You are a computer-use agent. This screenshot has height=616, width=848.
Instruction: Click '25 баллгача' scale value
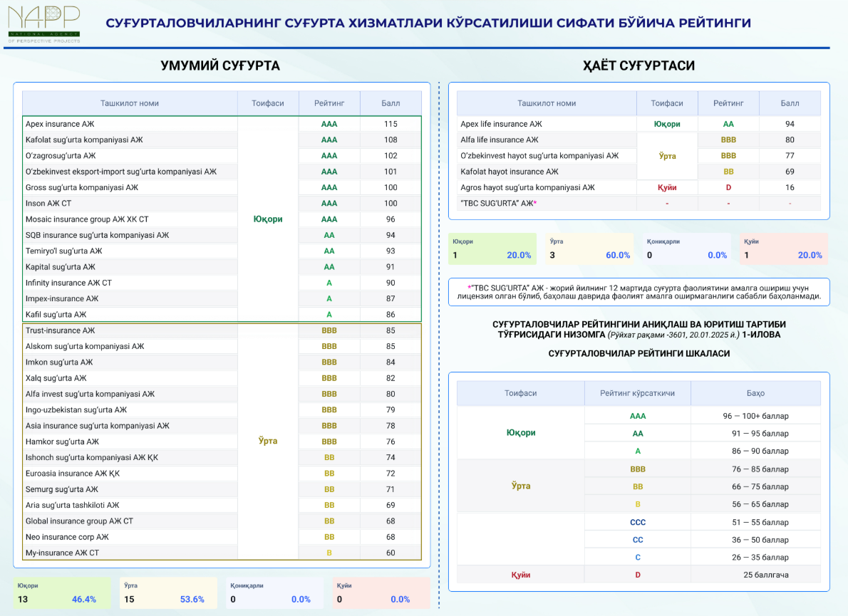click(766, 575)
